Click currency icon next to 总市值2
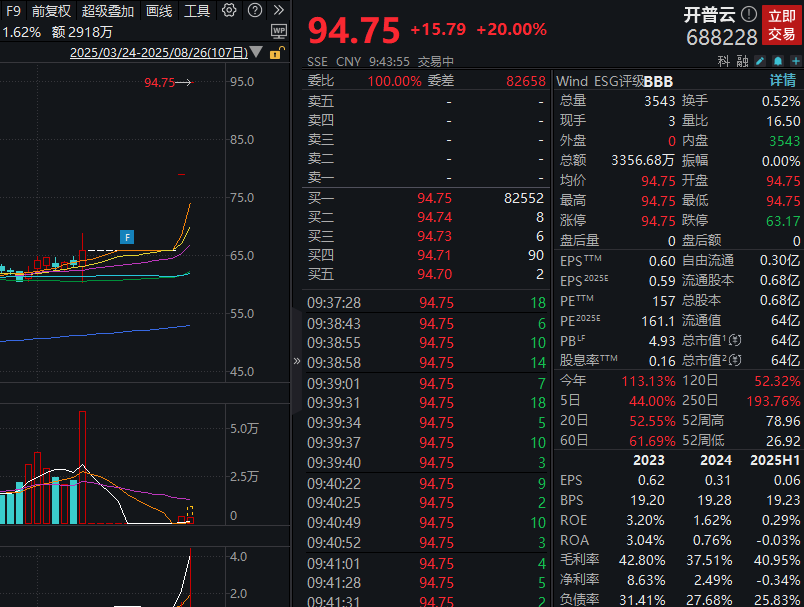 (x=735, y=360)
